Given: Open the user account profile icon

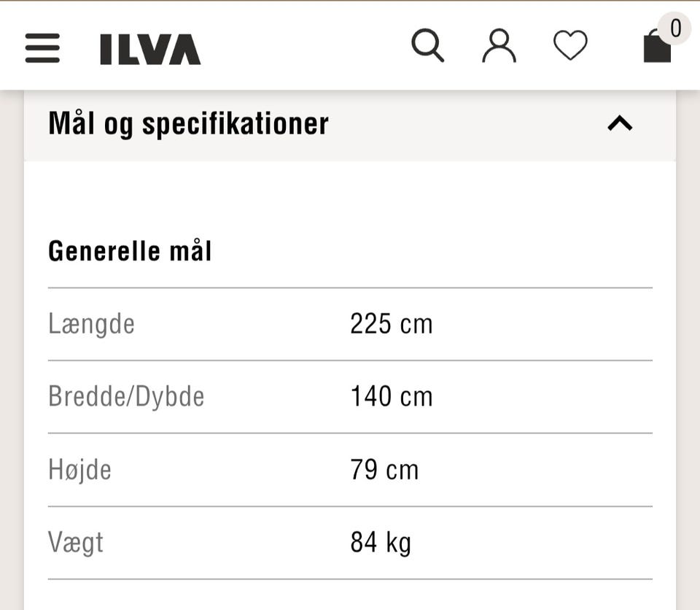Looking at the screenshot, I should pos(499,45).
